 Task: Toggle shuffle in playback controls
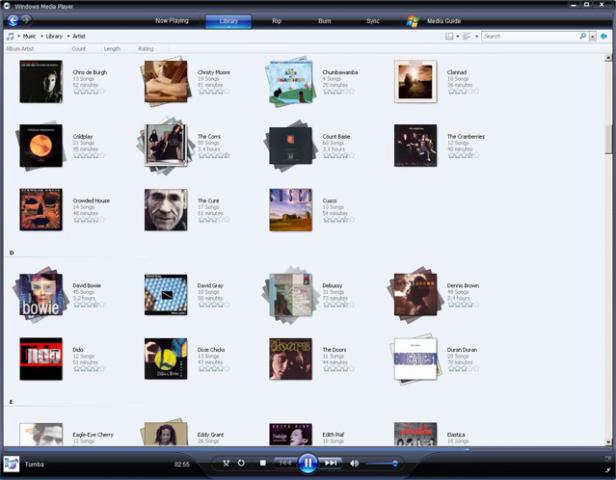click(x=226, y=463)
